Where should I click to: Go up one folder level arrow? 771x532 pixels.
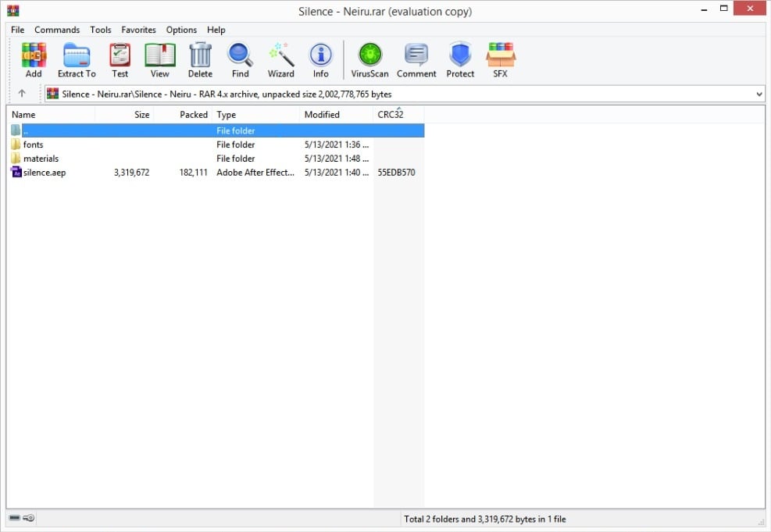22,94
